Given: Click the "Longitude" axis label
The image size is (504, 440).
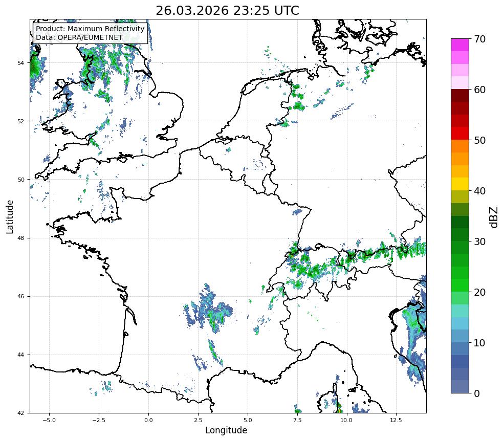Looking at the screenshot, I should 226,430.
